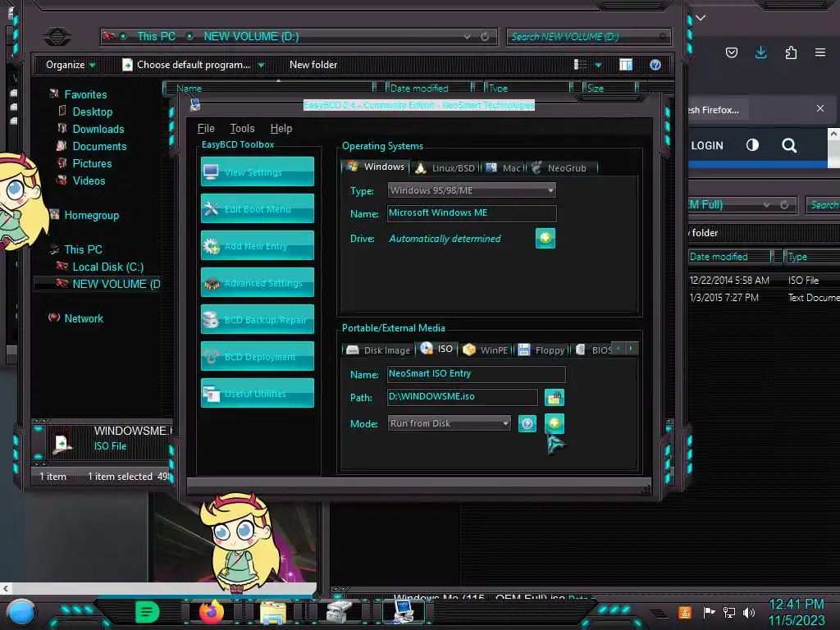Screen dimensions: 840x630
Task: Select the Windows operating system tab
Action: 375,167
